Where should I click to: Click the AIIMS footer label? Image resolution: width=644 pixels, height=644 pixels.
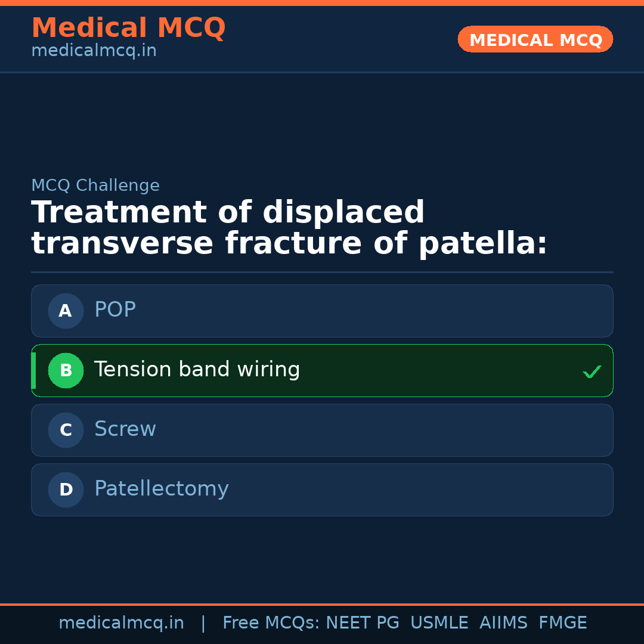pyautogui.click(x=503, y=623)
